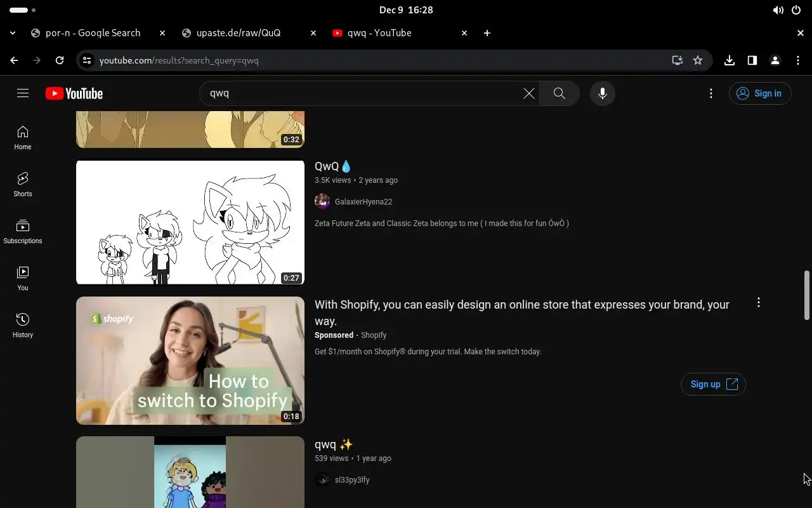
Task: Open the GalaxierHyena22 channel name
Action: (363, 202)
